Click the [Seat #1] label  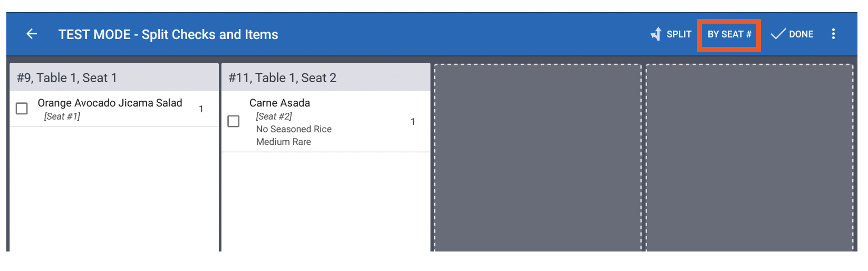pos(62,117)
